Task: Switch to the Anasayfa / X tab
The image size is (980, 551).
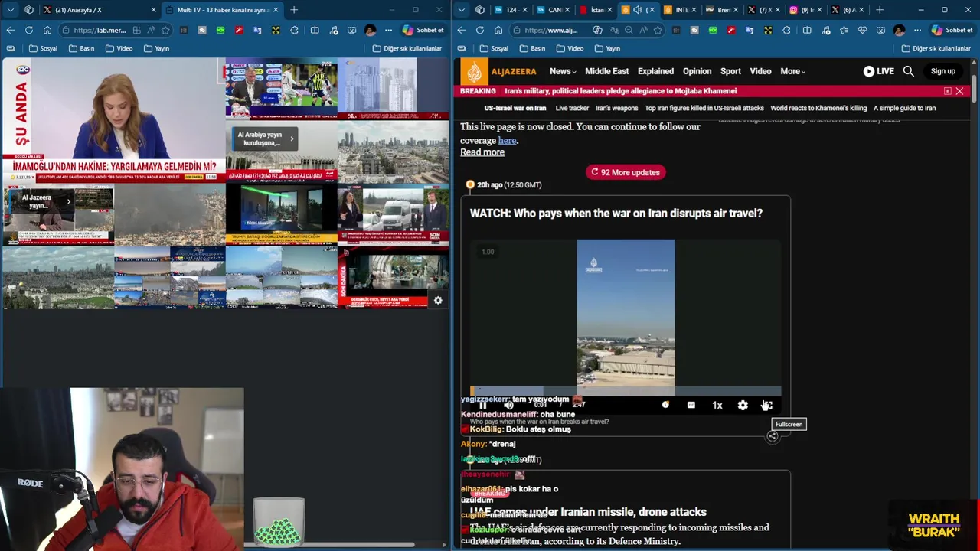Action: point(98,10)
